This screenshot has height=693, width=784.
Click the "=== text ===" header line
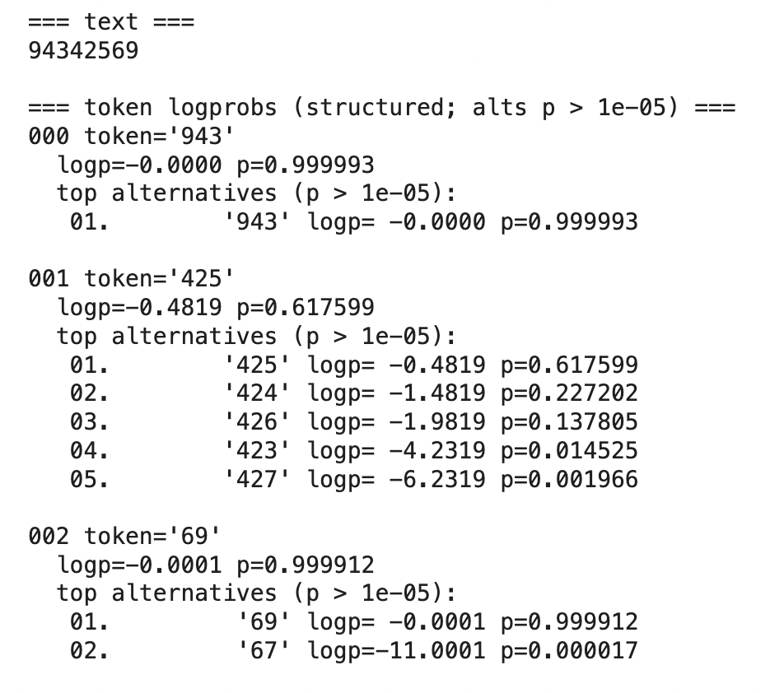coord(111,22)
